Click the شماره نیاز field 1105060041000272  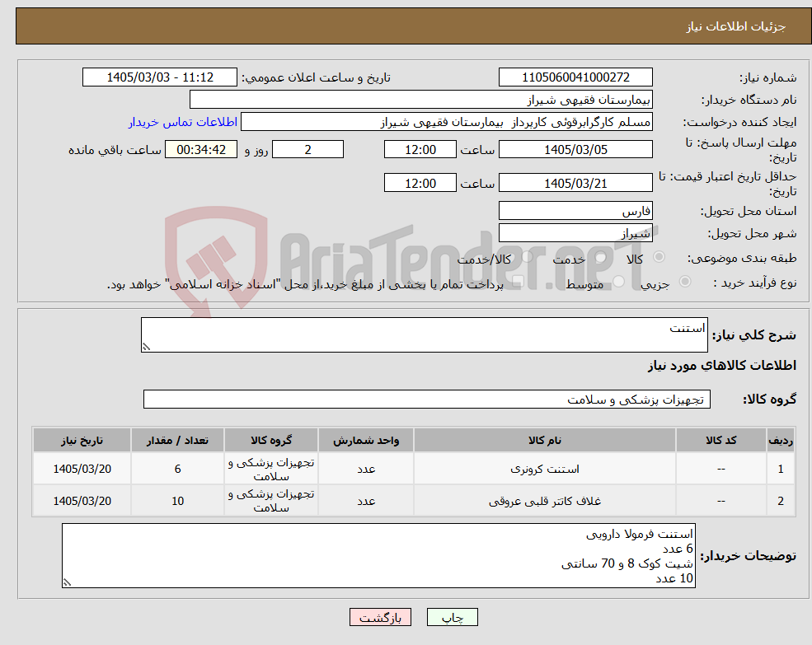click(x=575, y=77)
